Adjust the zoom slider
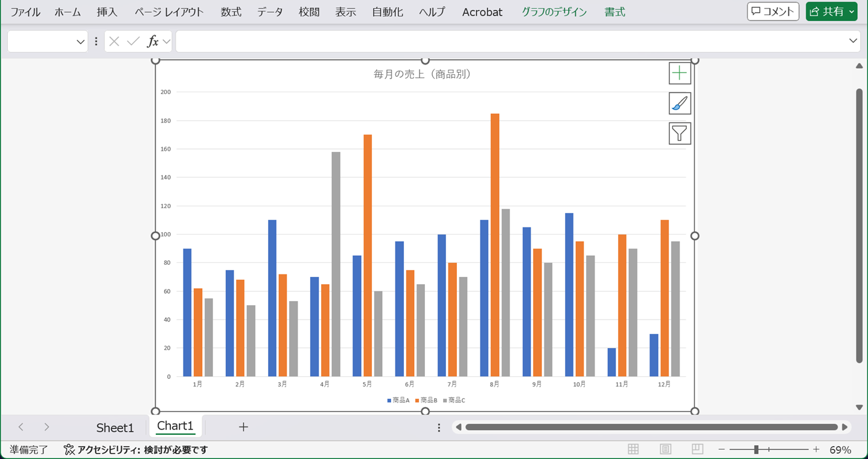Image resolution: width=868 pixels, height=459 pixels. pyautogui.click(x=757, y=449)
